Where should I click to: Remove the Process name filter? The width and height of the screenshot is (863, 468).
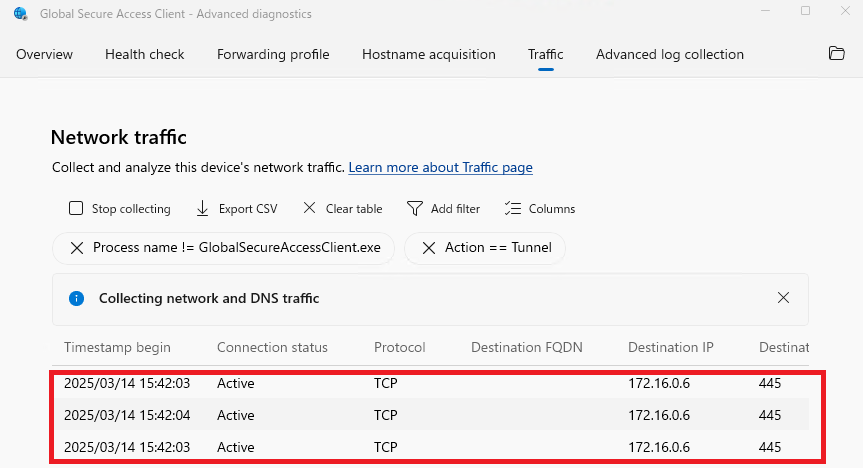77,248
